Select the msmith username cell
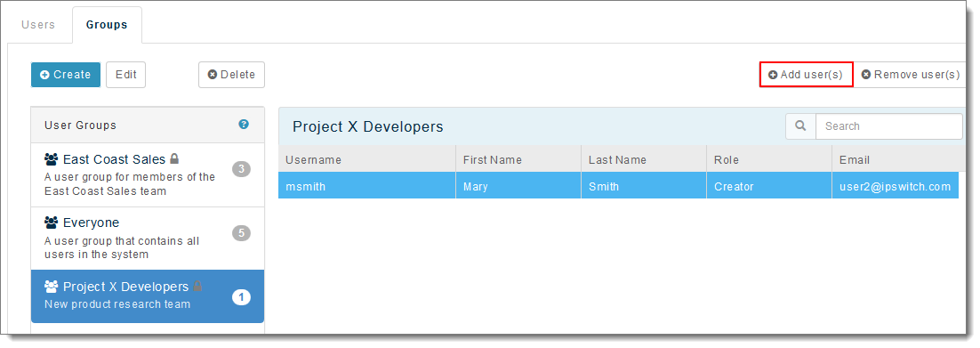980x348 pixels. pos(367,186)
